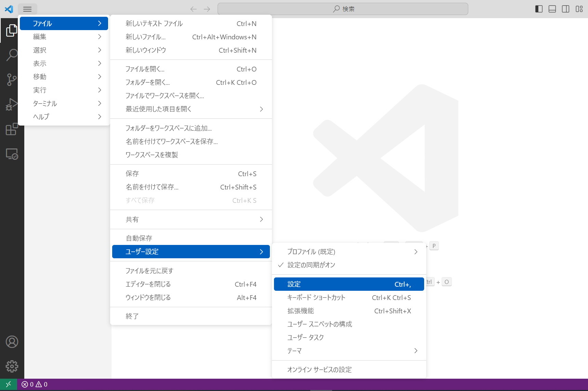Choose 新しいウィンドウ entry
Viewport: 588px width, 391px height.
point(191,50)
